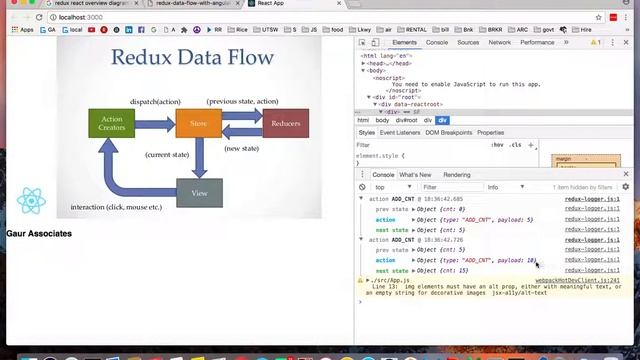Open the RENTAL bookmarks folder
The image size is (640, 360).
pos(412,30)
